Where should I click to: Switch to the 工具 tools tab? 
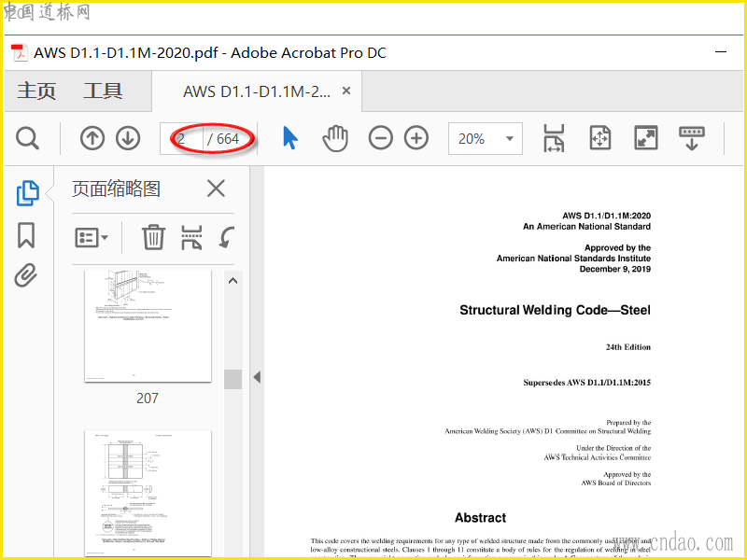pyautogui.click(x=103, y=91)
